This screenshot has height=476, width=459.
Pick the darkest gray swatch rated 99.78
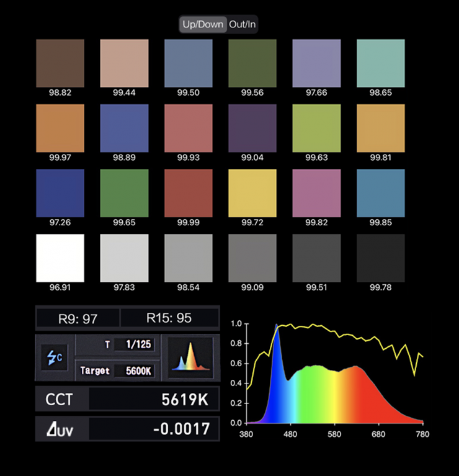[x=381, y=258]
